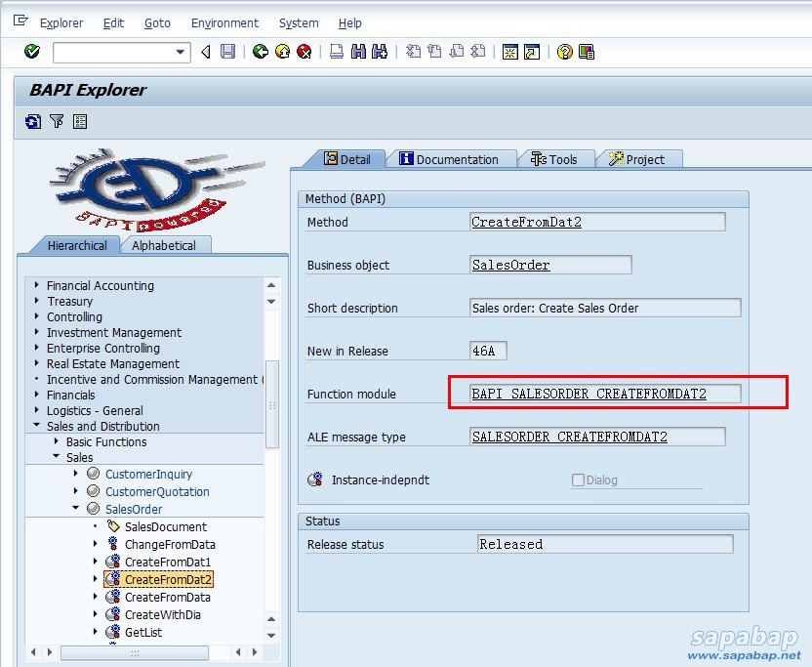Expand the Basic Functions node
Image resolution: width=812 pixels, height=667 pixels.
[x=56, y=441]
